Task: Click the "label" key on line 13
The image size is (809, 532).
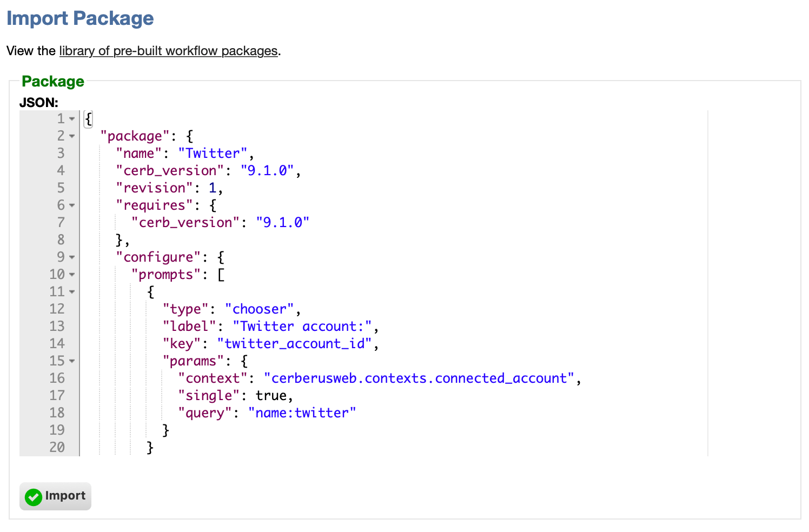Action: [x=189, y=327]
